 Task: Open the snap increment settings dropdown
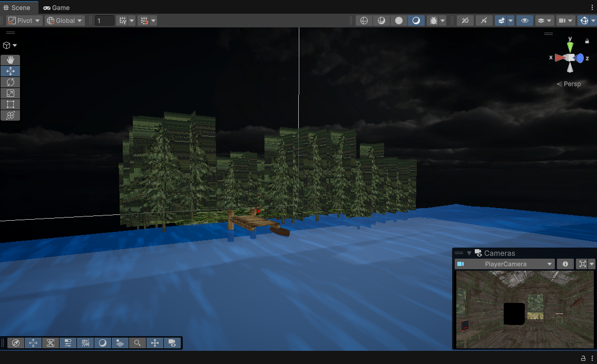click(x=153, y=21)
